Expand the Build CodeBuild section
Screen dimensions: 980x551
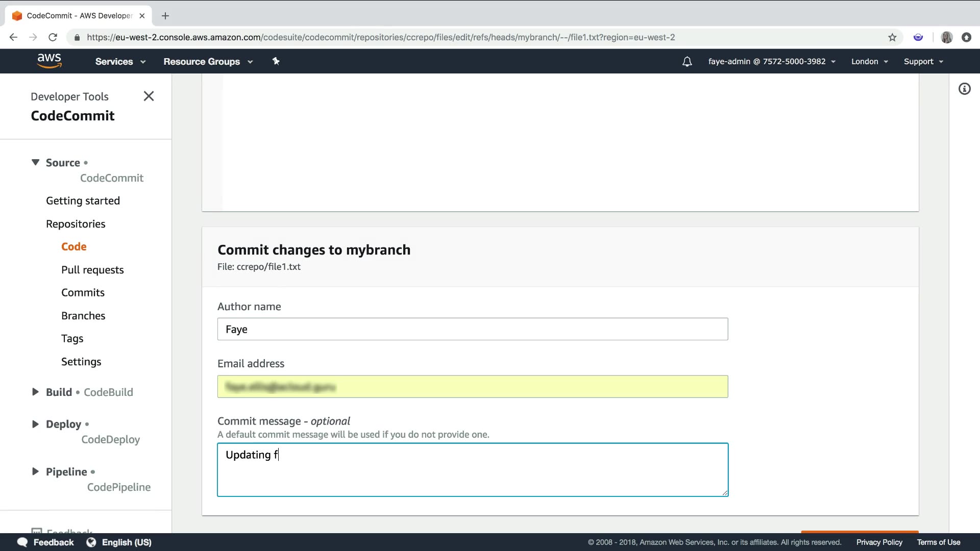click(x=35, y=392)
